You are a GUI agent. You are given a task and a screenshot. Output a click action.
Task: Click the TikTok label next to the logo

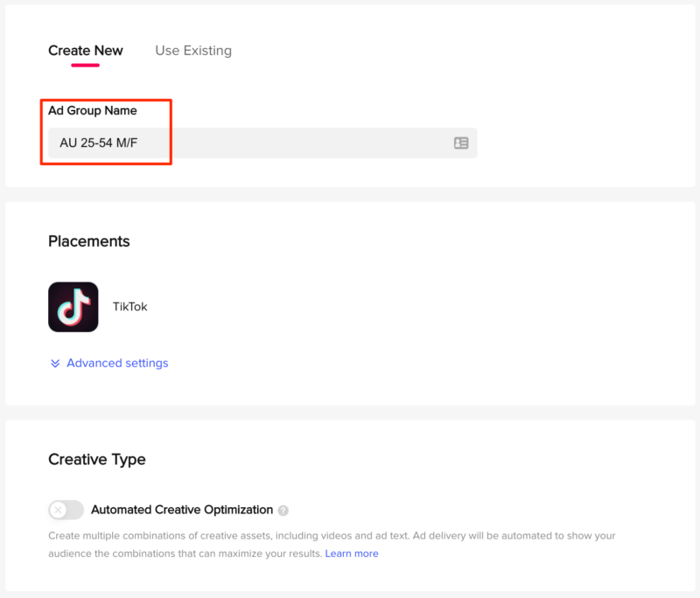129,307
